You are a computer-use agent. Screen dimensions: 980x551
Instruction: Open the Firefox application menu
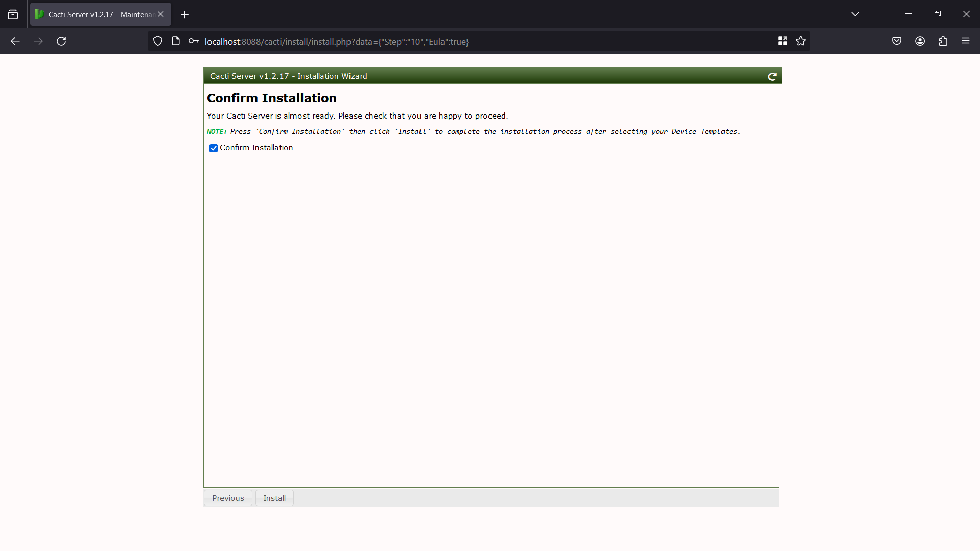pyautogui.click(x=965, y=41)
